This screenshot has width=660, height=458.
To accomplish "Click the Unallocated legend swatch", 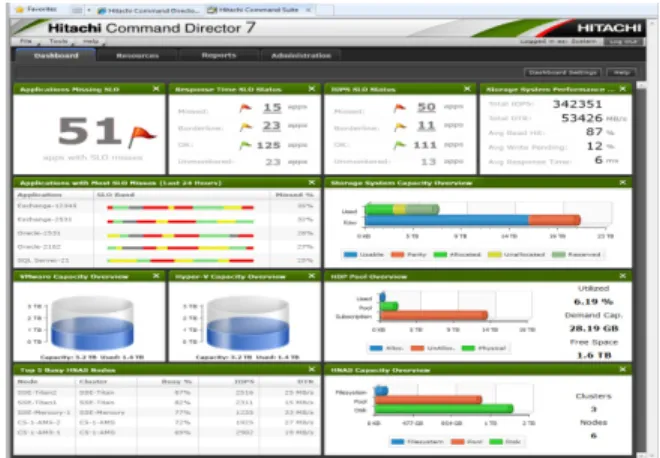I will 495,255.
